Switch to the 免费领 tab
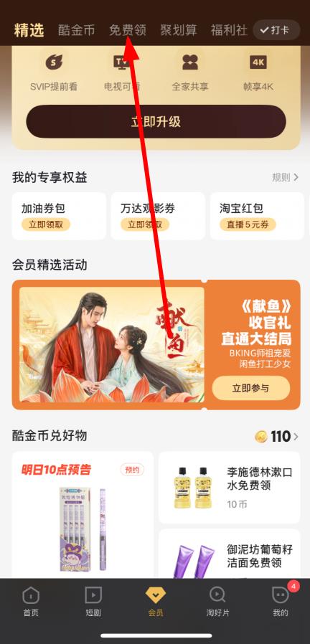This screenshot has height=644, width=310. coord(128,30)
